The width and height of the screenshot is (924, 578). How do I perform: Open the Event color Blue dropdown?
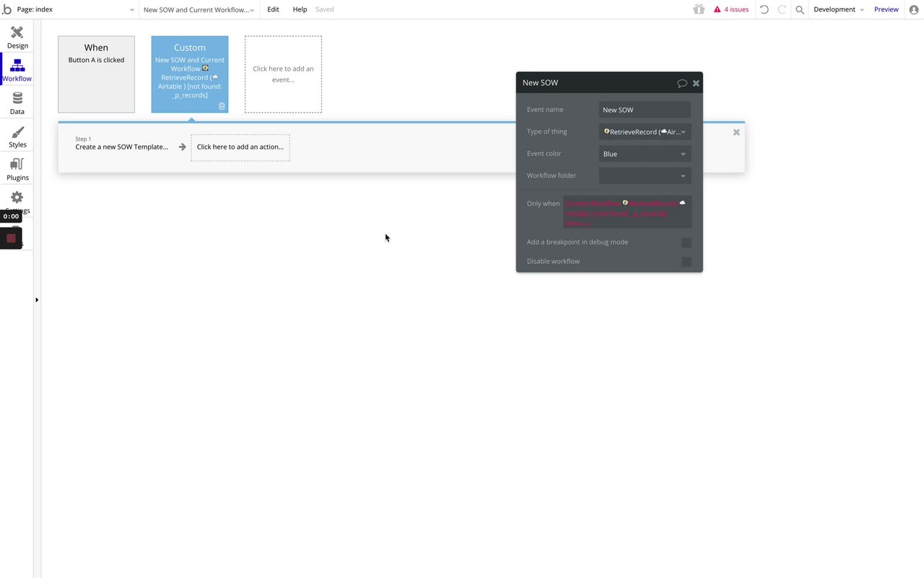(x=645, y=154)
